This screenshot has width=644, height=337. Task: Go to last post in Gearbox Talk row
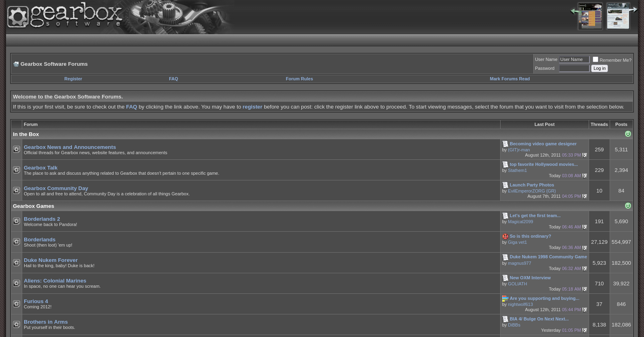click(585, 176)
